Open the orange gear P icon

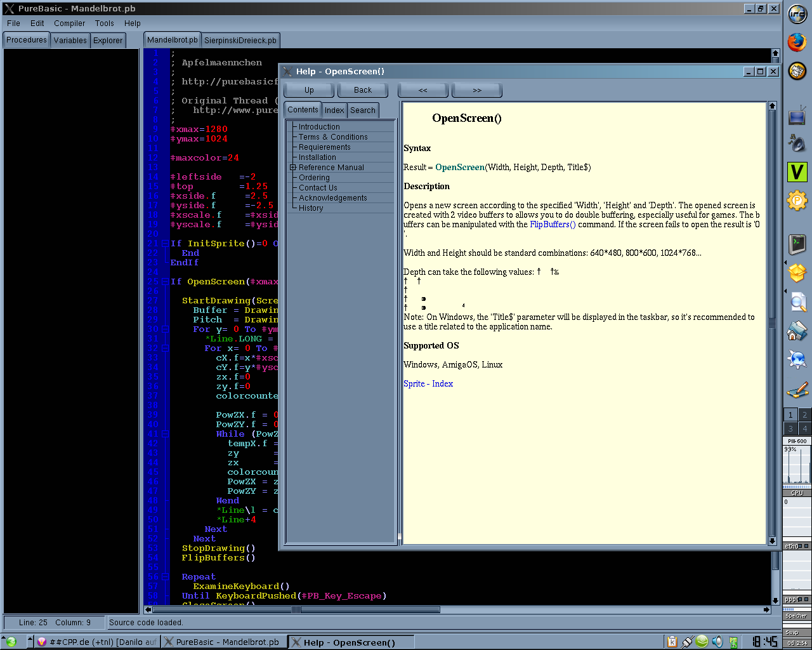(797, 201)
